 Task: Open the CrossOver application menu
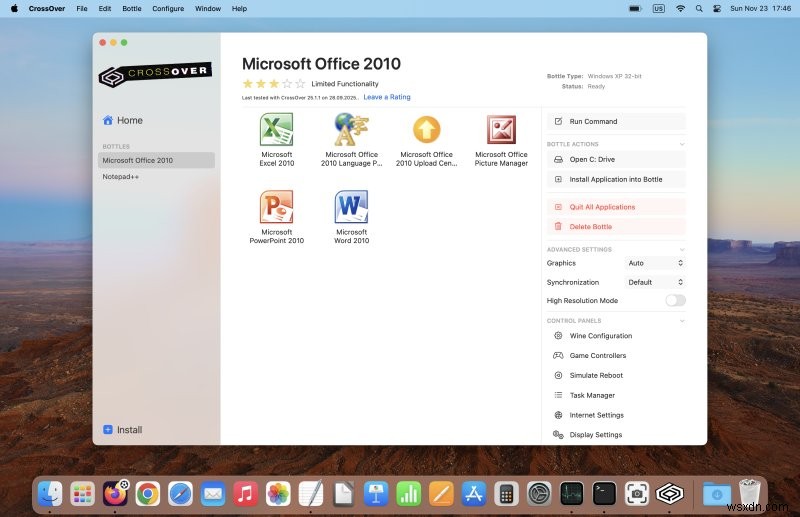click(46, 9)
